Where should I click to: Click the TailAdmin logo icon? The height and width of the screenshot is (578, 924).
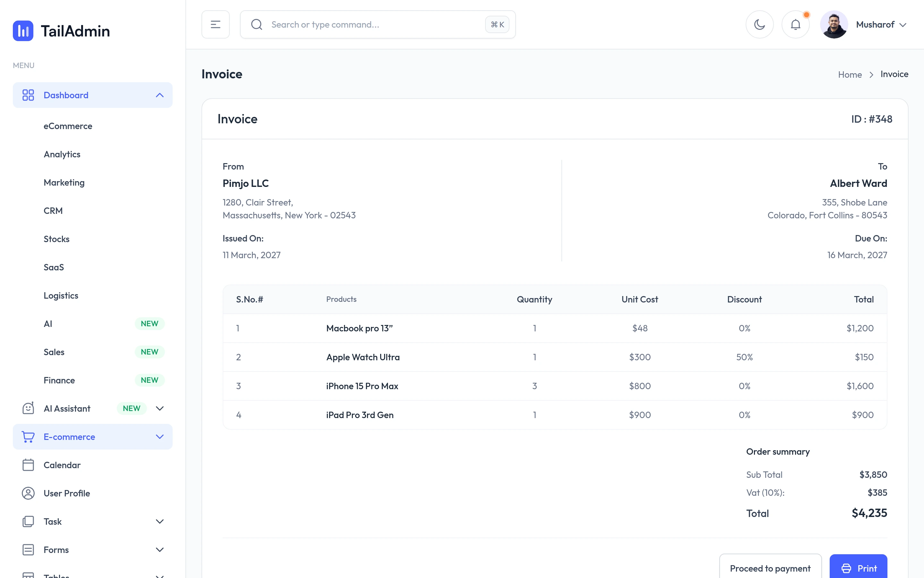click(23, 31)
